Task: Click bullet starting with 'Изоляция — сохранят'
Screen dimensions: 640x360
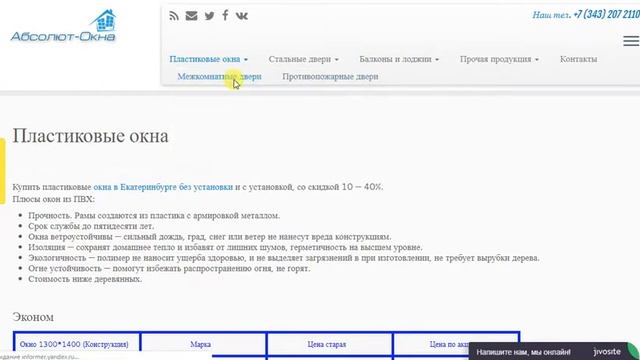Action: pyautogui.click(x=225, y=247)
